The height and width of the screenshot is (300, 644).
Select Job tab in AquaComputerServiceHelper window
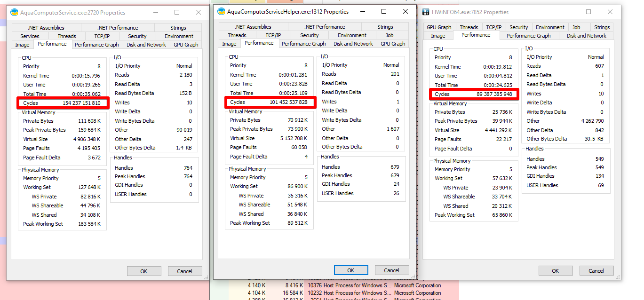390,35
